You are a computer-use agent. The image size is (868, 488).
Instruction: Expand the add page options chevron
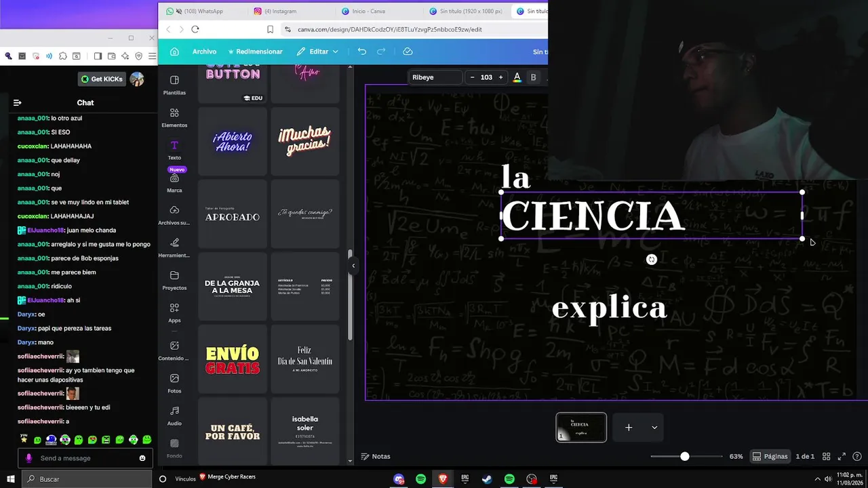[654, 428]
